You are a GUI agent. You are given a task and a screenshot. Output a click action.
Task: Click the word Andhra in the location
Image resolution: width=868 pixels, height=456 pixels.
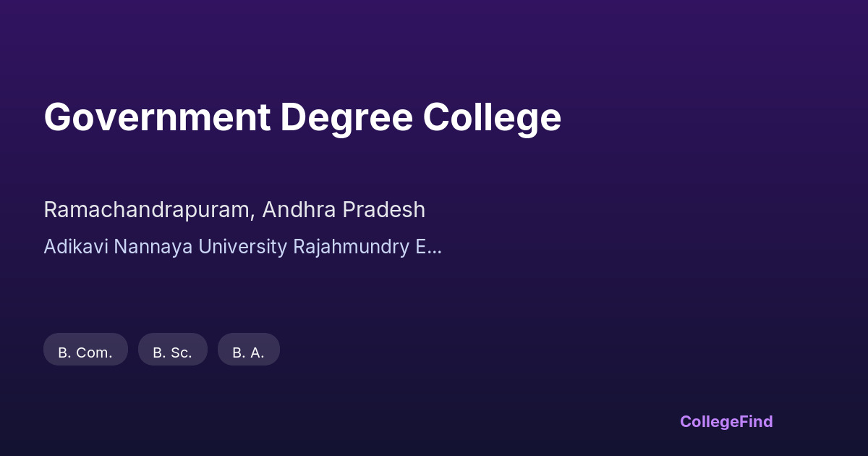point(299,210)
